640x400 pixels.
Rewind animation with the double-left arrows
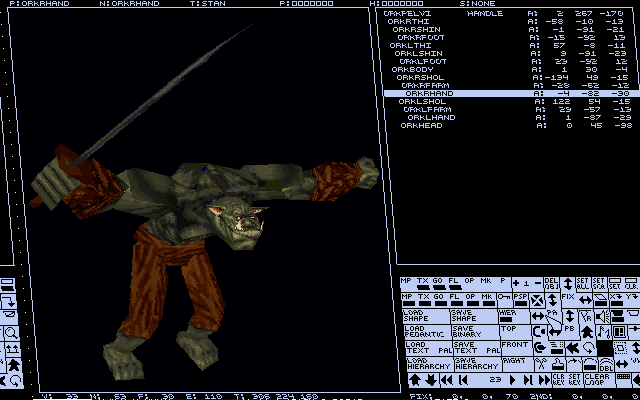[447, 380]
